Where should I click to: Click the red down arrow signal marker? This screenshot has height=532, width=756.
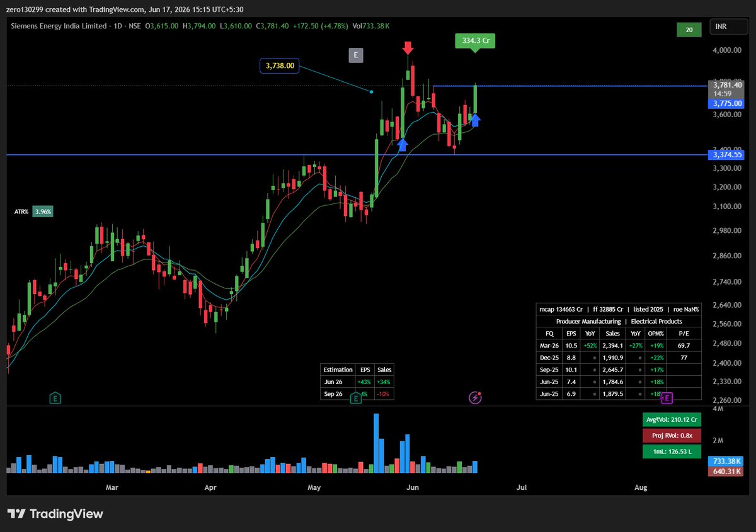(x=408, y=48)
